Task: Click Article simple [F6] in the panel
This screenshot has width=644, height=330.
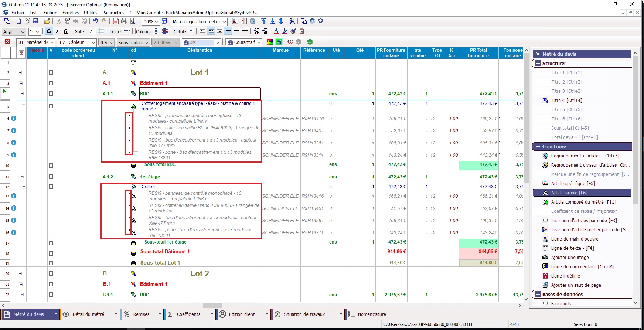Action: click(582, 193)
